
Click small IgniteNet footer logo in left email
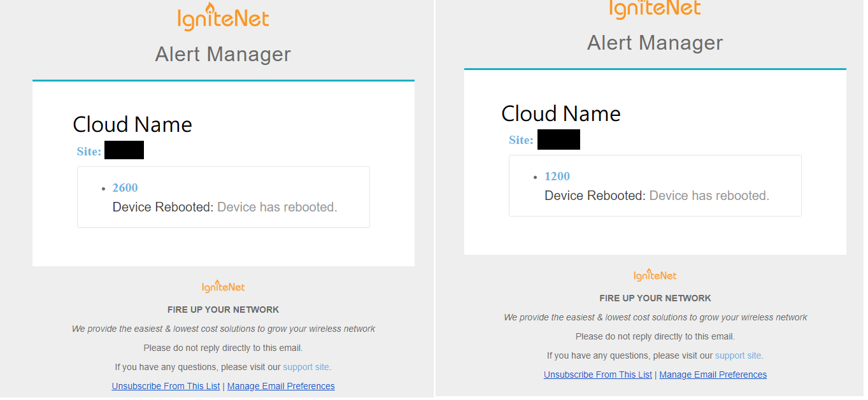223,287
